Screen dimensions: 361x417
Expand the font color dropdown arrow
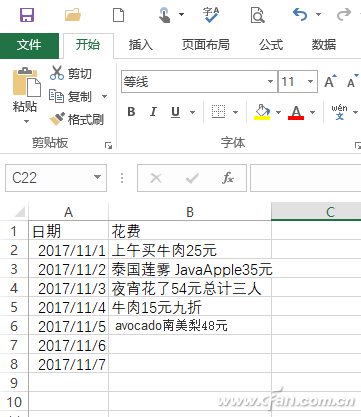coord(312,112)
